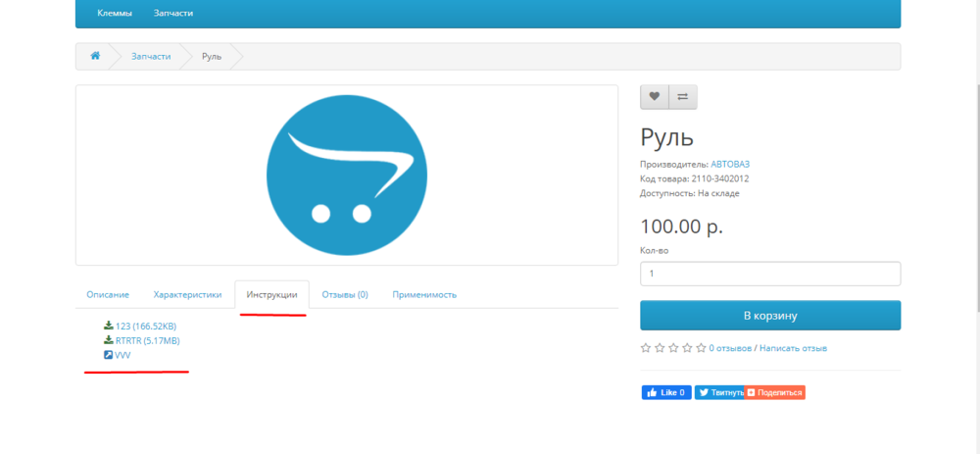Open the Описание tab
This screenshot has height=454, width=980.
tap(108, 294)
